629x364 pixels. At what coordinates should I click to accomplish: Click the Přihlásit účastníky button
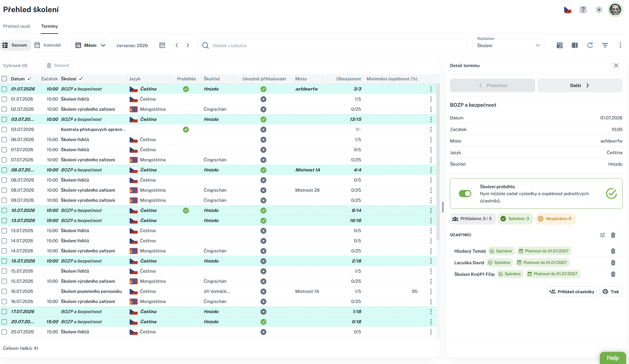(572, 292)
